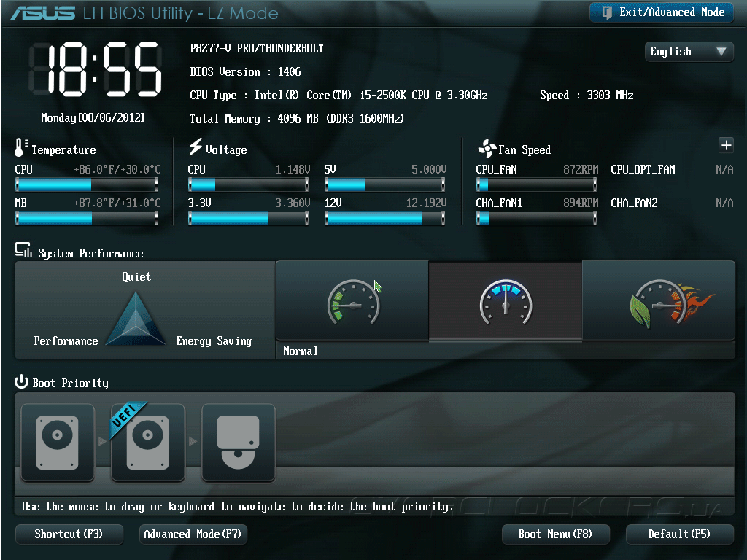Click the Energy Saving label by the triangle
This screenshot has height=560, width=747.
[214, 341]
